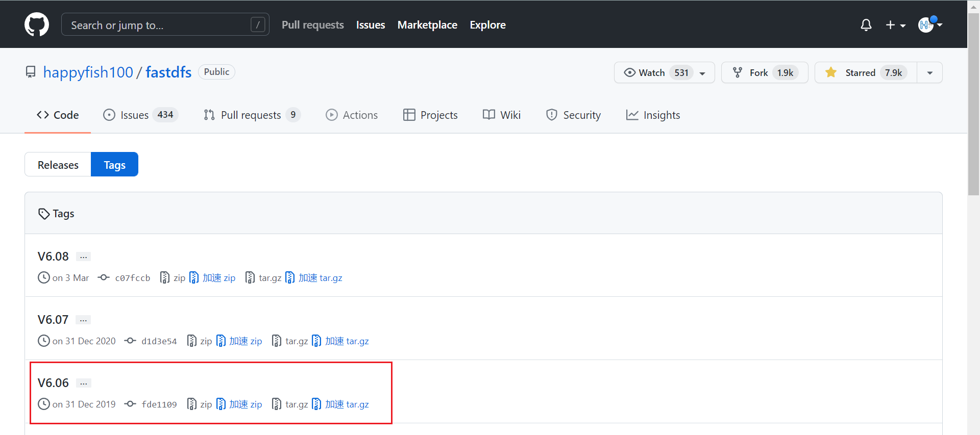Download V6.06 tar.gz archive
Image resolution: width=980 pixels, height=435 pixels.
tap(290, 404)
